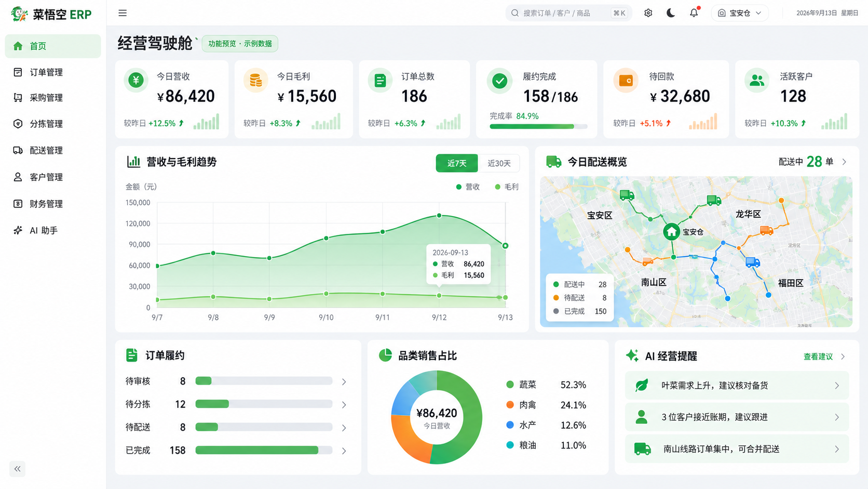Expand the 配送中 28 单 chevron
The image size is (868, 489).
(x=844, y=162)
